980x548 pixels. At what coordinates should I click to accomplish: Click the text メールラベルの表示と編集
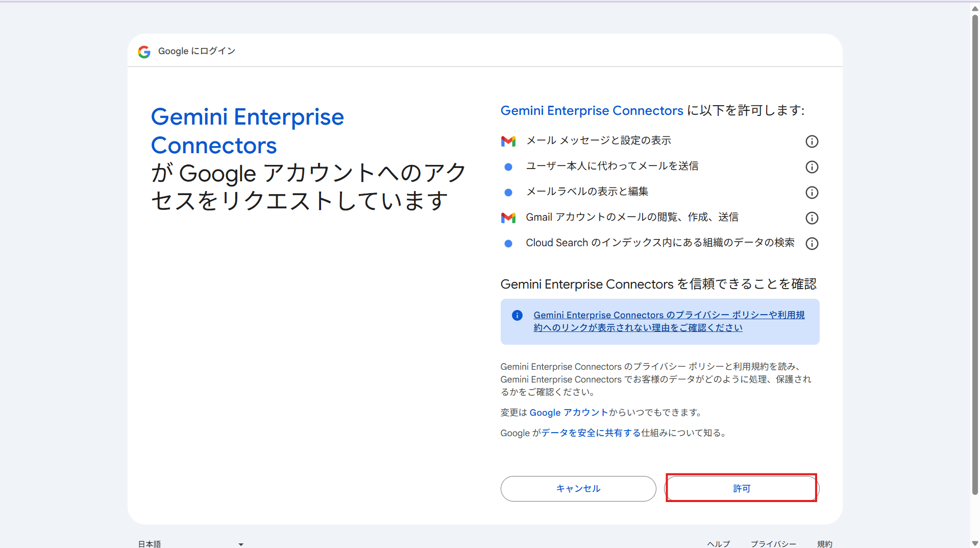point(587,192)
